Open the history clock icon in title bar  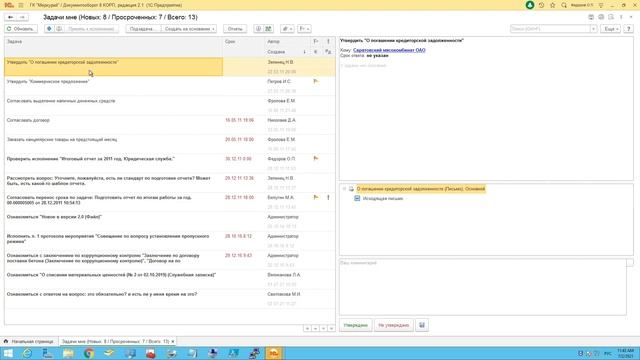[541, 5]
